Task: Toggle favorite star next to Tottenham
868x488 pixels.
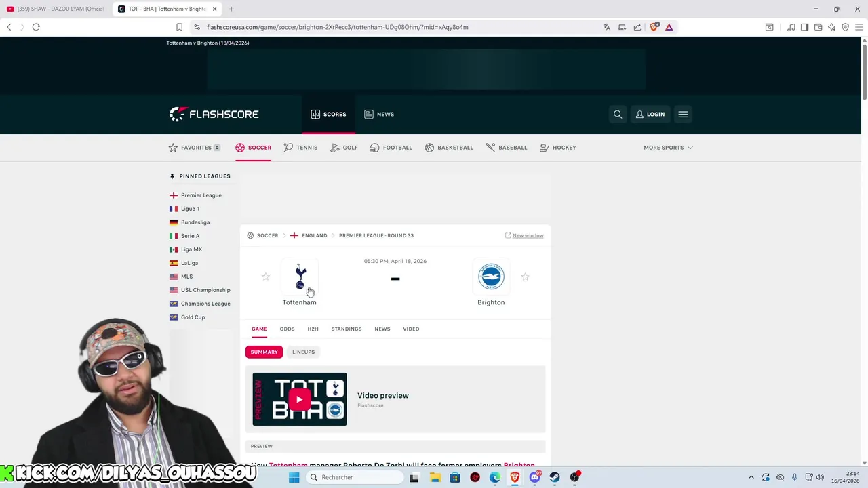Action: (266, 277)
